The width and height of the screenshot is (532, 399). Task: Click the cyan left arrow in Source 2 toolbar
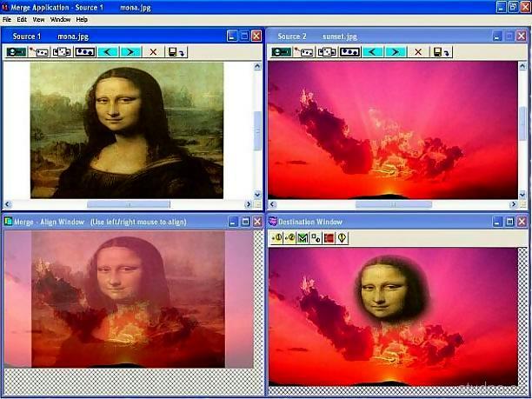(x=373, y=52)
